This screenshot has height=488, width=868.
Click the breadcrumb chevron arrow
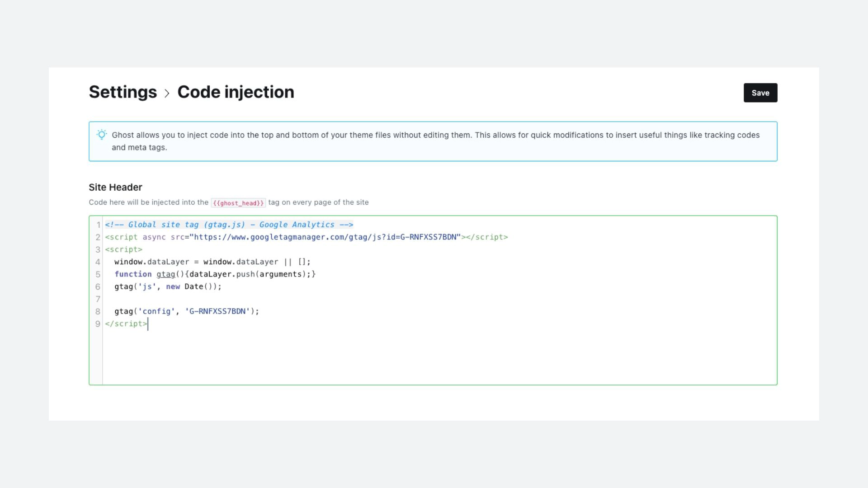pyautogui.click(x=167, y=94)
